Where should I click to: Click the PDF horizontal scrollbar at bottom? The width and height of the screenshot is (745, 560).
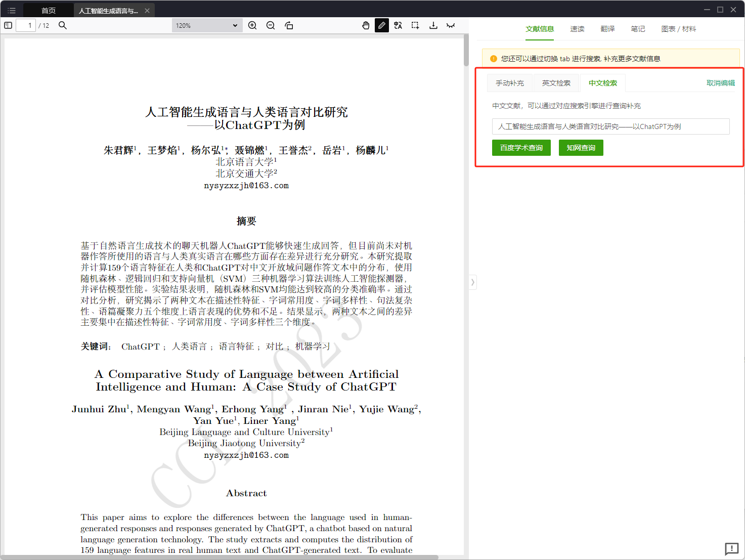220,557
